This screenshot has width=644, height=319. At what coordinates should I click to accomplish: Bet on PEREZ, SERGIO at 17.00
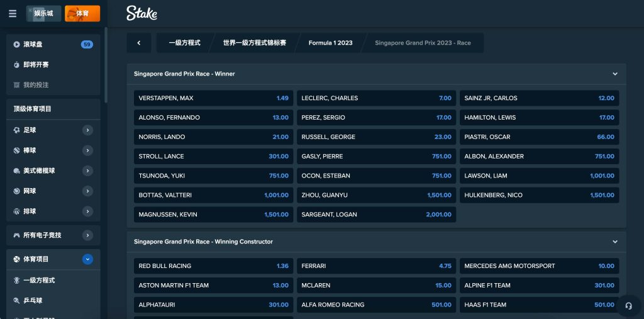376,118
